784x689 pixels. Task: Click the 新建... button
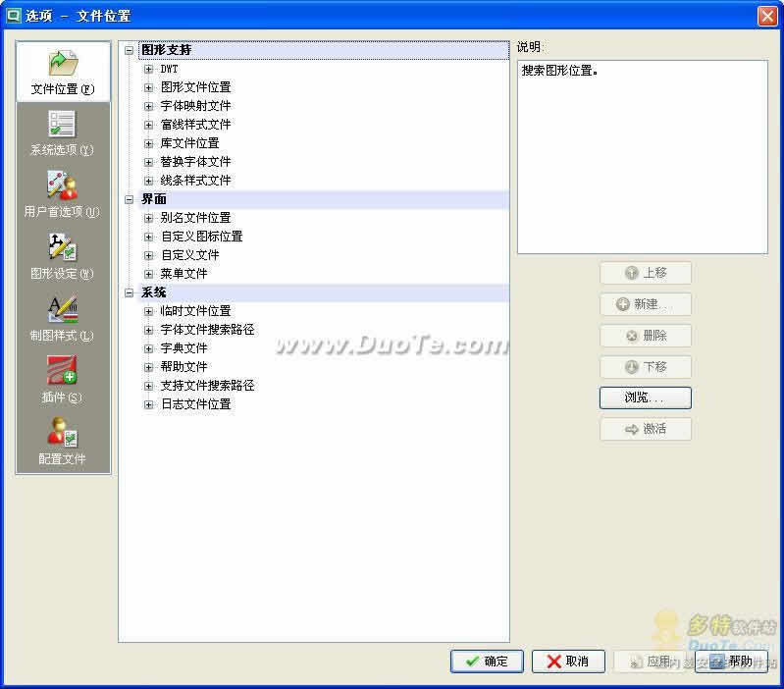pyautogui.click(x=646, y=304)
